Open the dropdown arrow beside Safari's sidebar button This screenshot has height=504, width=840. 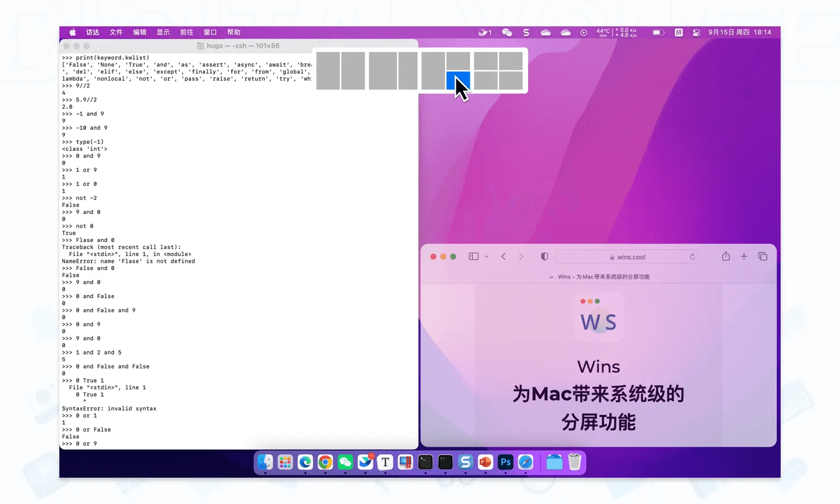tap(487, 256)
